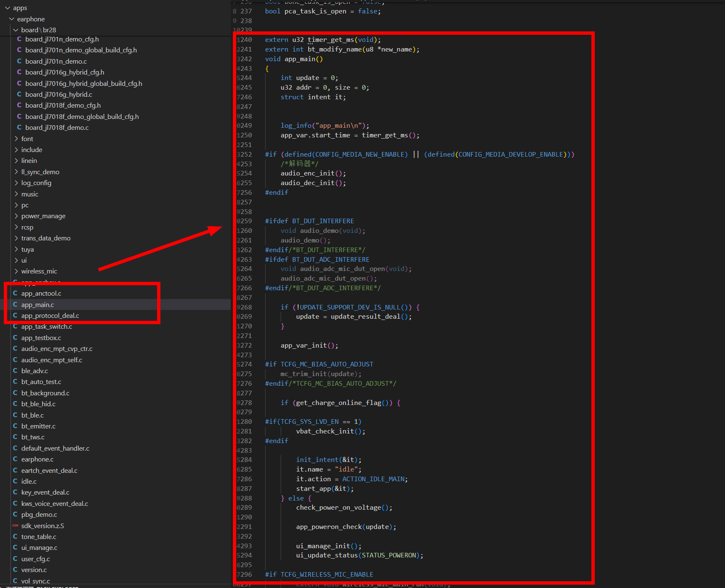
Task: Click C icon of bt_emitter.c
Action: click(15, 426)
